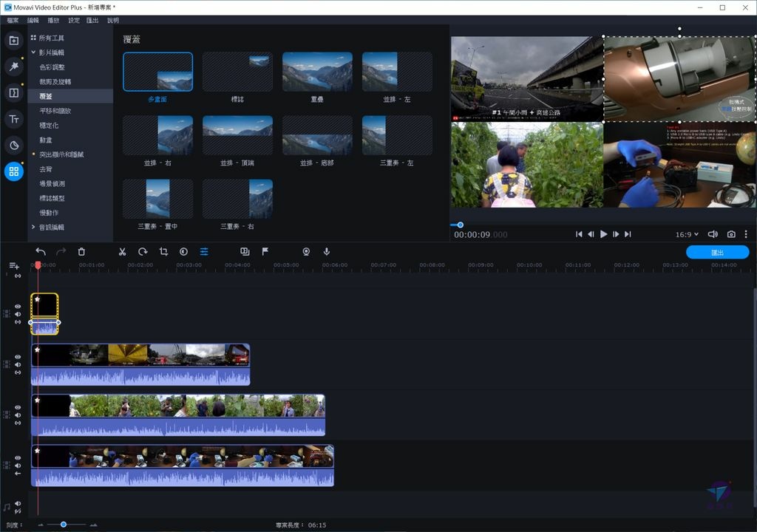This screenshot has height=532, width=757.
Task: Start webcam video recording
Action: (306, 251)
